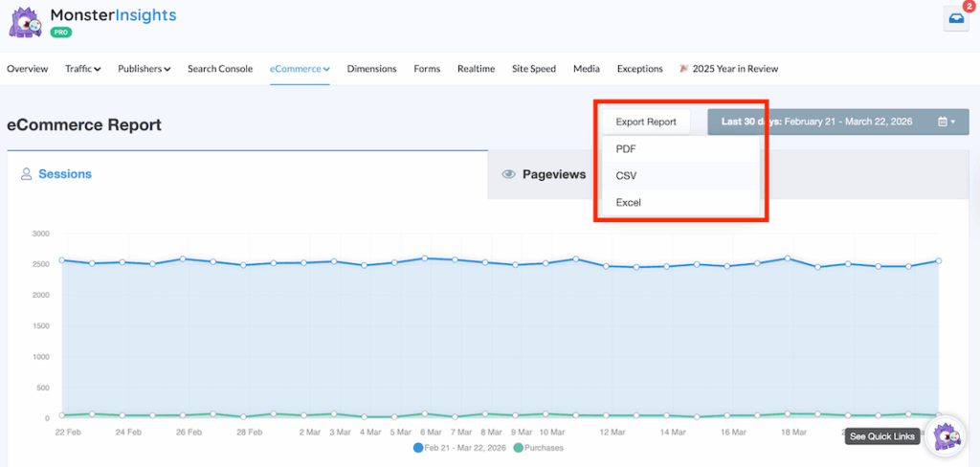Screen dimensions: 980x467
Task: Click the MonsterInsights monster logo
Action: click(x=25, y=22)
